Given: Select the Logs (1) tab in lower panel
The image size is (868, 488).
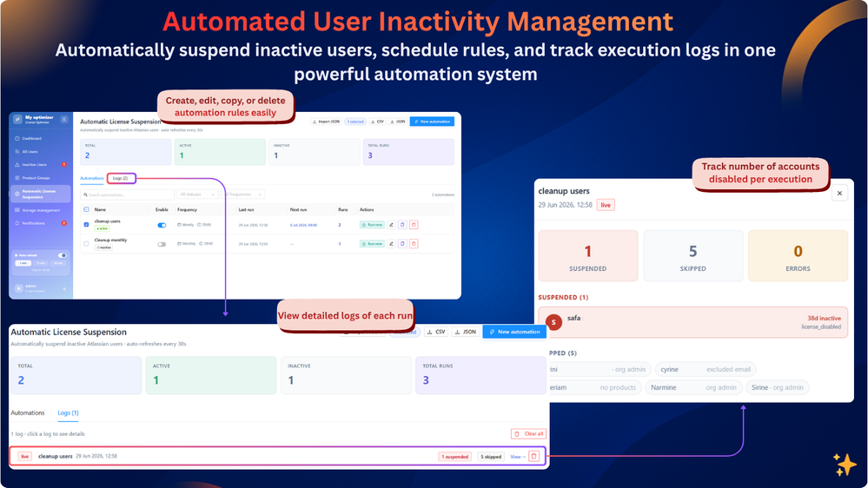Looking at the screenshot, I should point(68,412).
